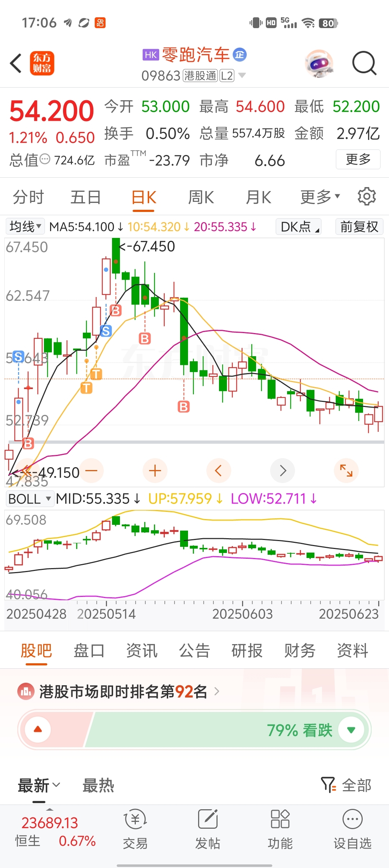This screenshot has height=868, width=389.
Task: Open the DK点 dropdown
Action: pos(299,226)
